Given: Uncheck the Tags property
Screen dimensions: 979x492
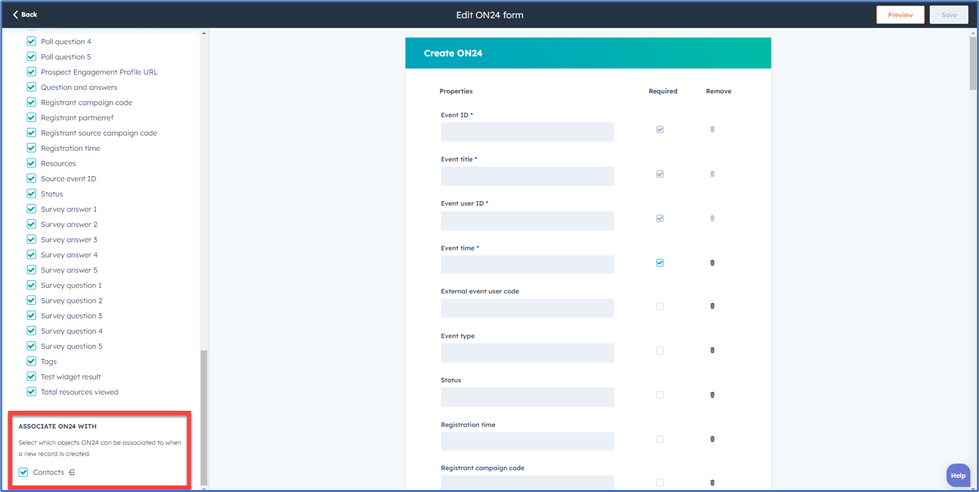Looking at the screenshot, I should [31, 362].
